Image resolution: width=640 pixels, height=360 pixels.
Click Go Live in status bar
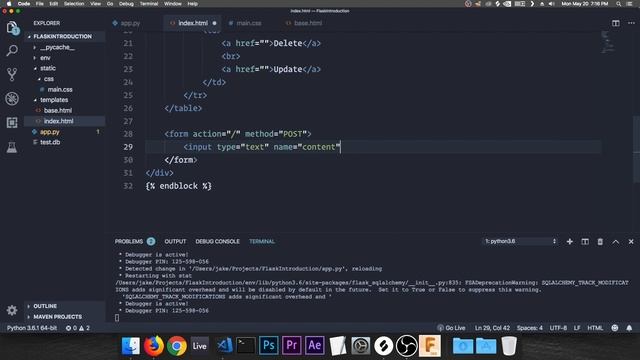tap(451, 328)
